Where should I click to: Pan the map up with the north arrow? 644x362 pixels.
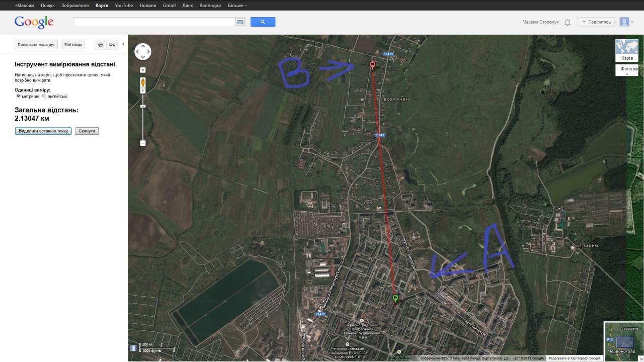(143, 46)
